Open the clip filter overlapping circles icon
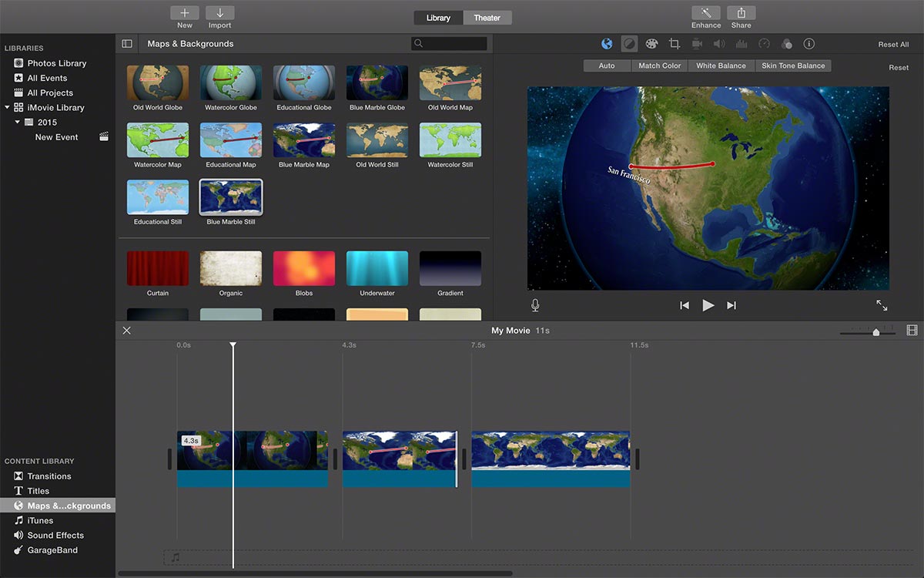This screenshot has height=578, width=924. pyautogui.click(x=786, y=44)
